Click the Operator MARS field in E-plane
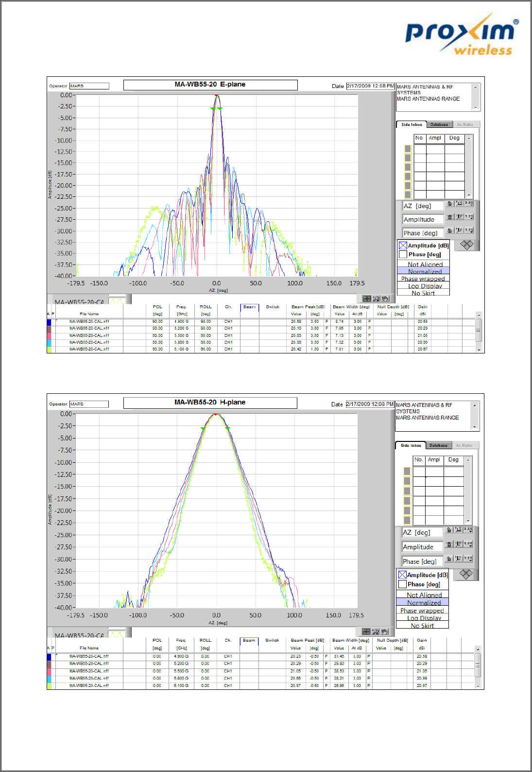 [x=89, y=86]
